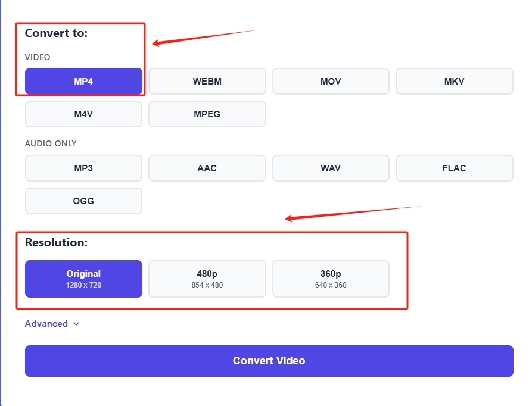Choose FLAC as the audio format

click(455, 168)
